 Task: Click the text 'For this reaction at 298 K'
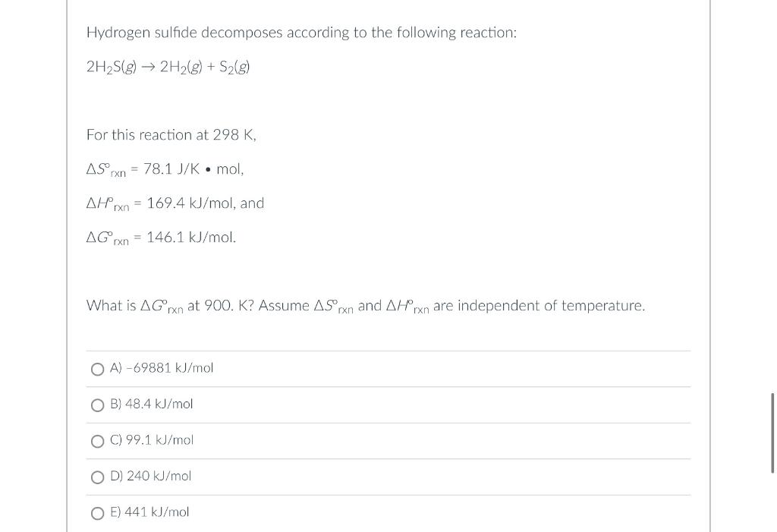click(x=171, y=135)
